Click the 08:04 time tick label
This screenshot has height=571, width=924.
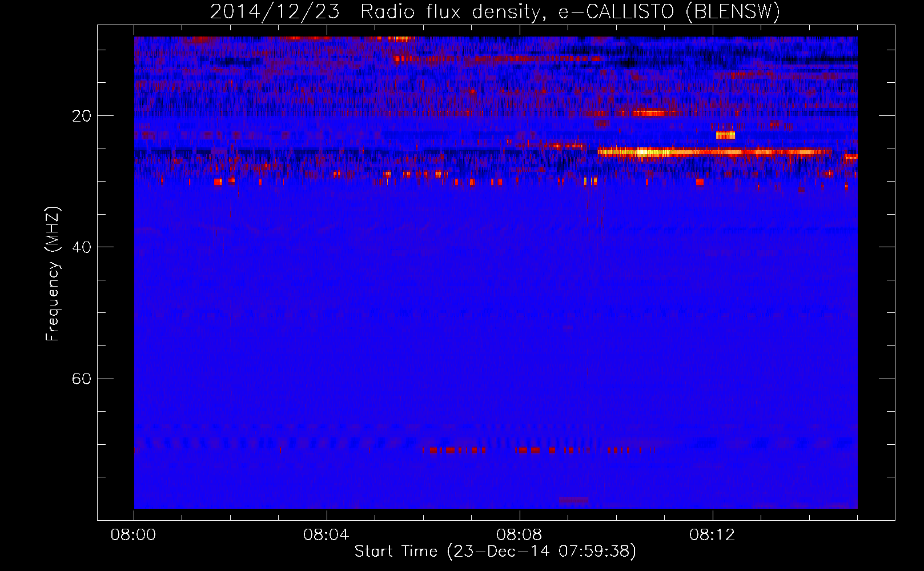point(326,535)
